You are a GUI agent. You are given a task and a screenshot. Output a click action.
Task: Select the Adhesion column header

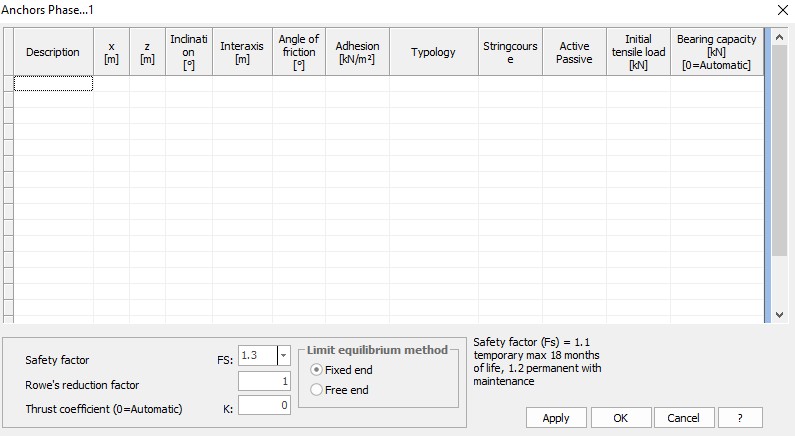coord(357,52)
